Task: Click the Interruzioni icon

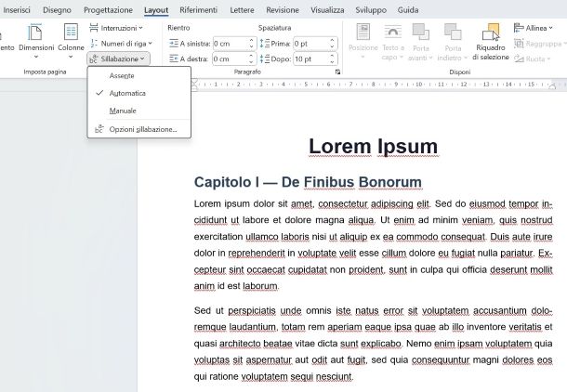Action: pos(94,28)
